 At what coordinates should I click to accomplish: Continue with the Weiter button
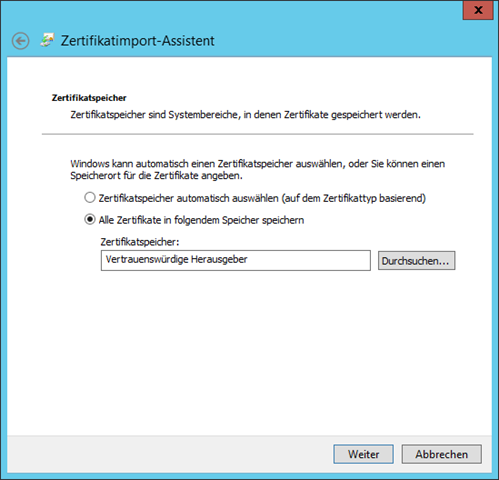[363, 454]
